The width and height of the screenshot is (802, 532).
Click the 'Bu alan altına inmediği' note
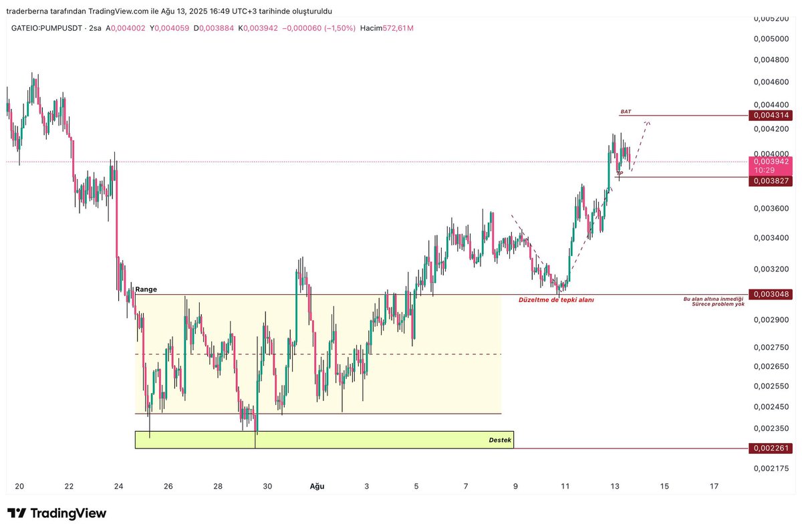pyautogui.click(x=713, y=298)
